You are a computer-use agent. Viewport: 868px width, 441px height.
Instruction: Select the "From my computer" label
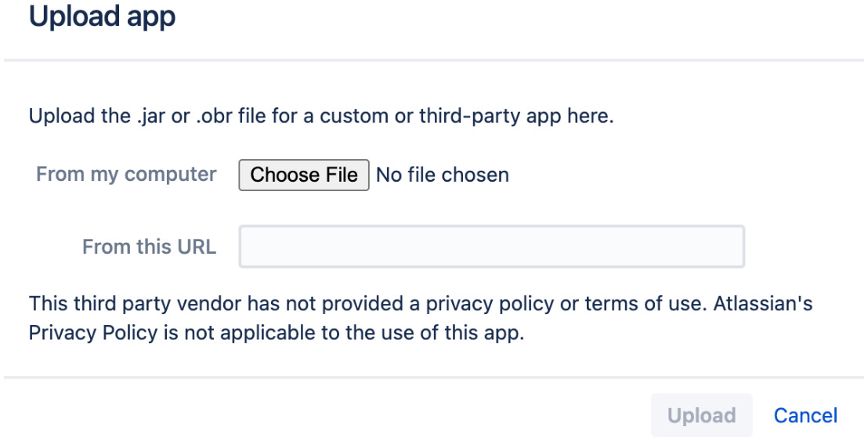[126, 175]
